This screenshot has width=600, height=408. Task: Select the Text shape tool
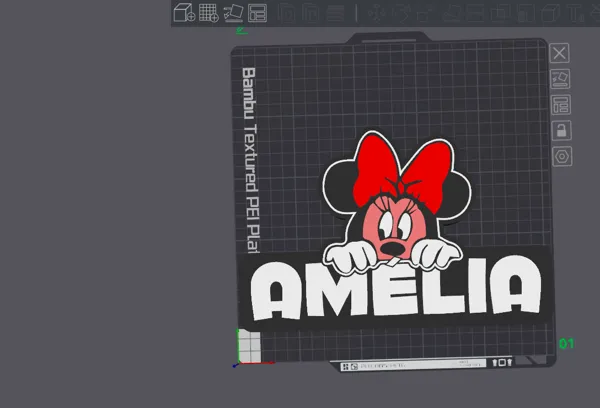(575, 13)
